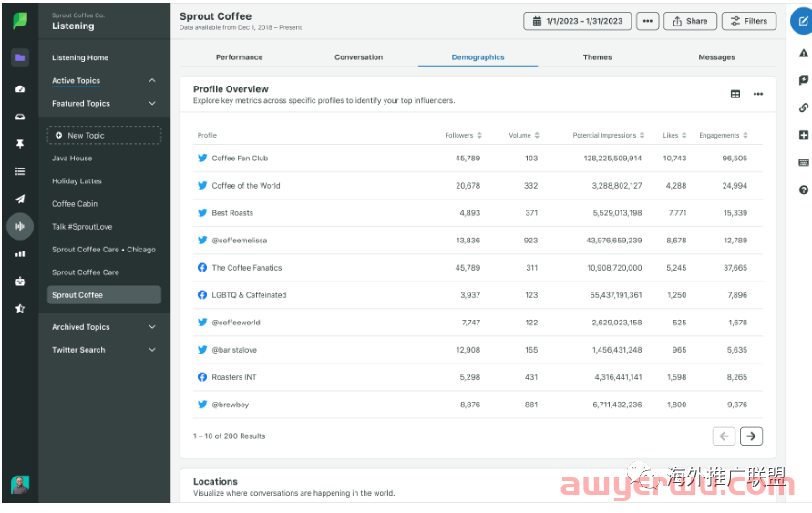The width and height of the screenshot is (812, 513).
Task: Open Listening Home in sidebar
Action: [80, 57]
